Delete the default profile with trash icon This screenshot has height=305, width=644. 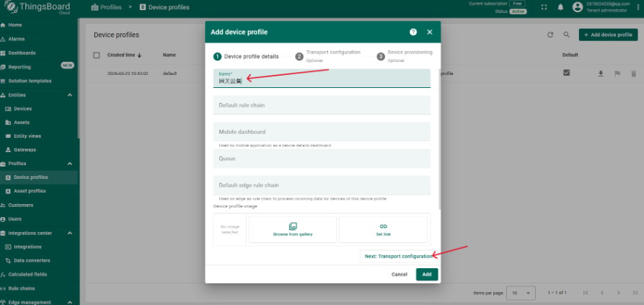pos(633,73)
